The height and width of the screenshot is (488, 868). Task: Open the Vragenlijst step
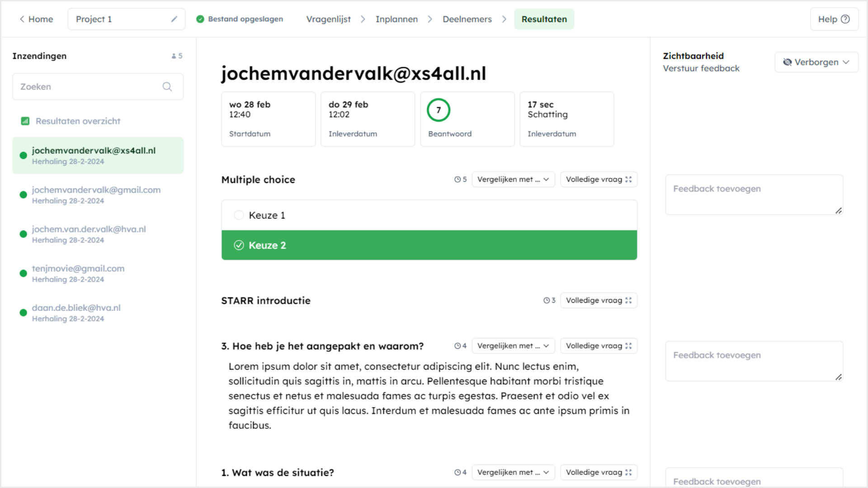pyautogui.click(x=328, y=19)
